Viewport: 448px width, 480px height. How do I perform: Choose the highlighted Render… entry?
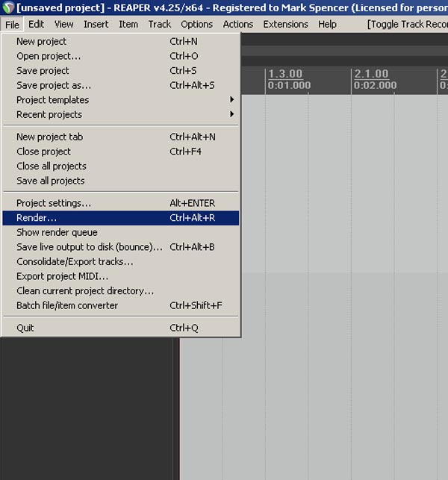(121, 218)
